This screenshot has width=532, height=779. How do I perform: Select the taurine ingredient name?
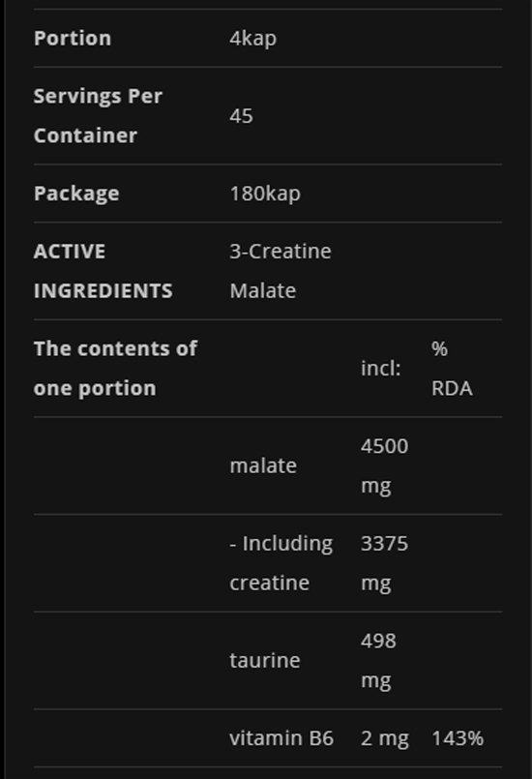click(265, 660)
